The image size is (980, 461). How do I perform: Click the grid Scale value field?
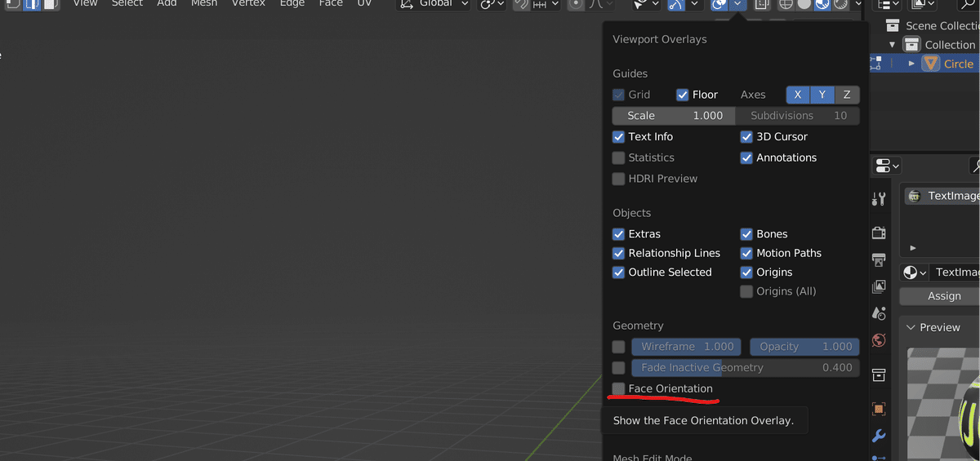coord(674,116)
